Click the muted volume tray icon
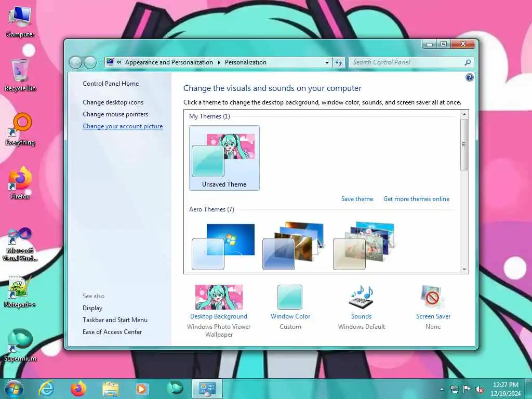Viewport: 532px width, 399px height. (x=480, y=390)
